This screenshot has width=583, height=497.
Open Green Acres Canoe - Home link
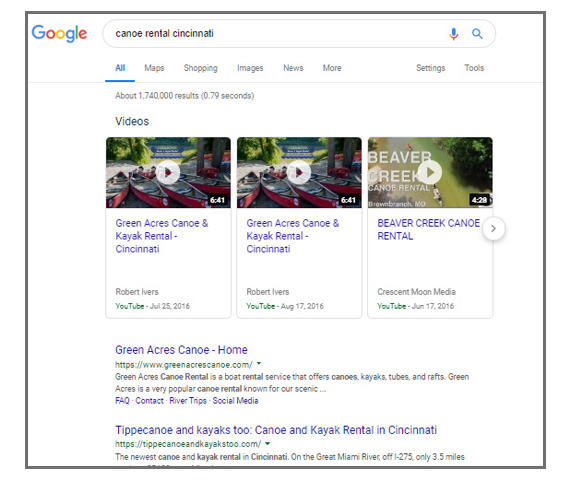(181, 350)
